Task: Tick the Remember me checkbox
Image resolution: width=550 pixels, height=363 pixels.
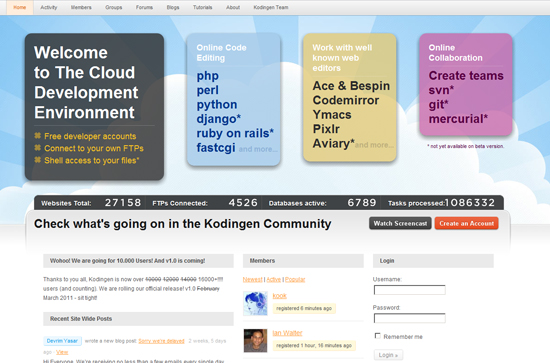Action: (377, 336)
